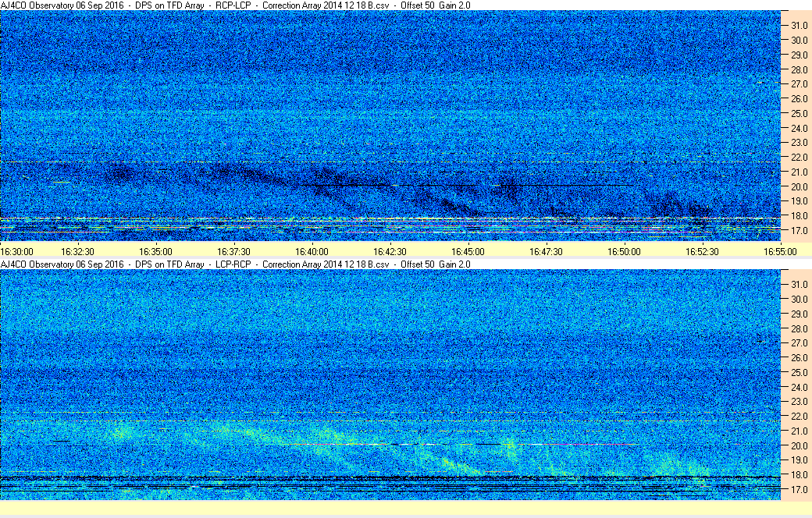Click the 29.0 frequency label on LCP-RCP chart

(x=799, y=314)
